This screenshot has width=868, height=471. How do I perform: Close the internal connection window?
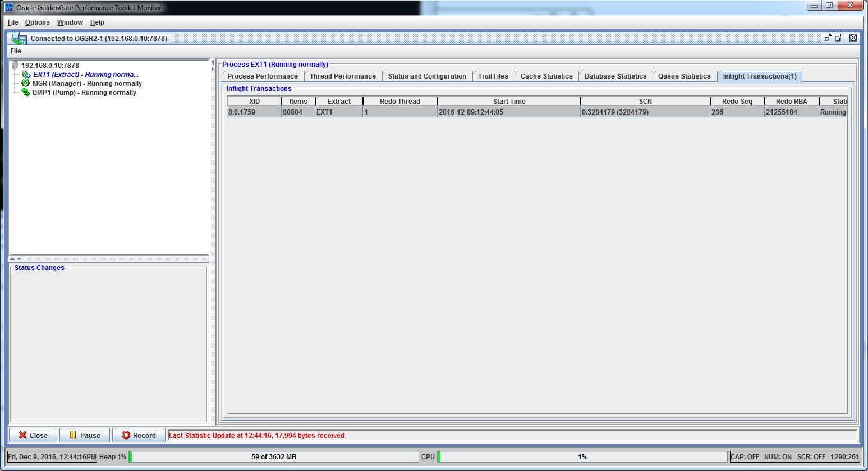click(853, 38)
